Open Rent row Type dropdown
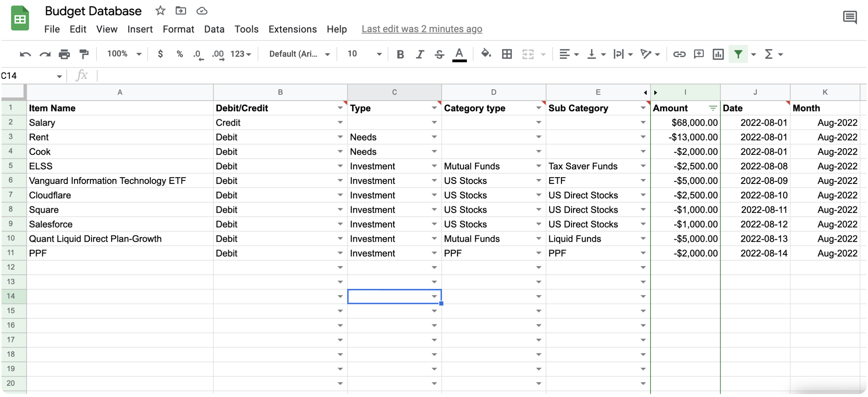The width and height of the screenshot is (868, 397). 434,137
